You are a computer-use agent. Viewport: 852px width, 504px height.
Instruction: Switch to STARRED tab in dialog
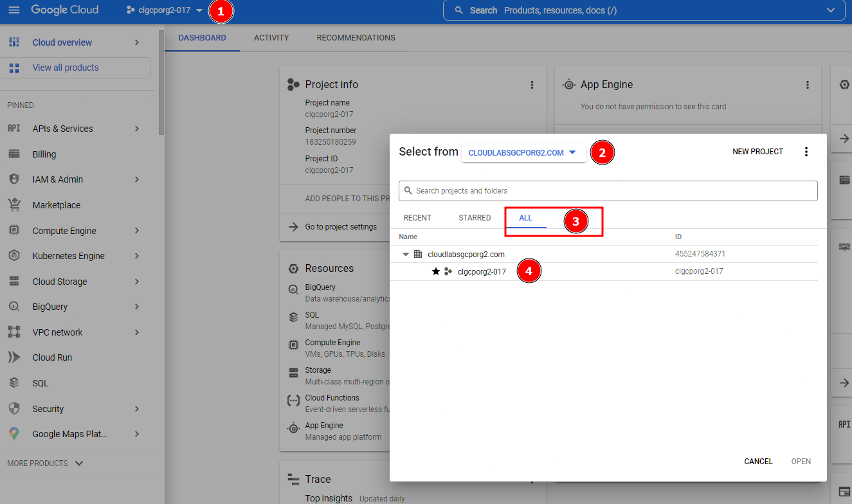[x=475, y=218]
